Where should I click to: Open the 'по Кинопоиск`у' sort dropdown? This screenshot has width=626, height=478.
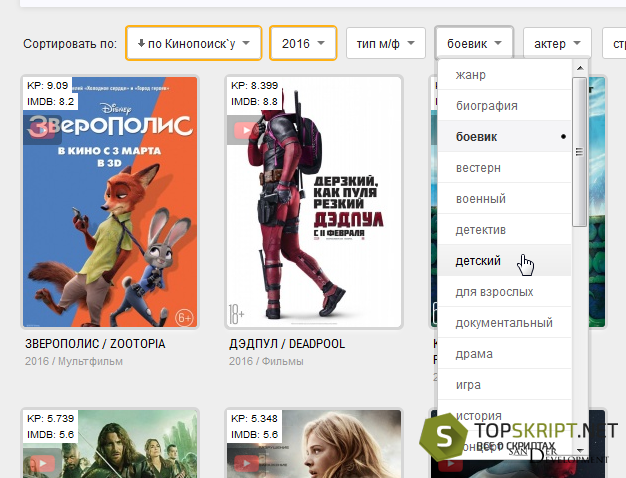tap(194, 43)
